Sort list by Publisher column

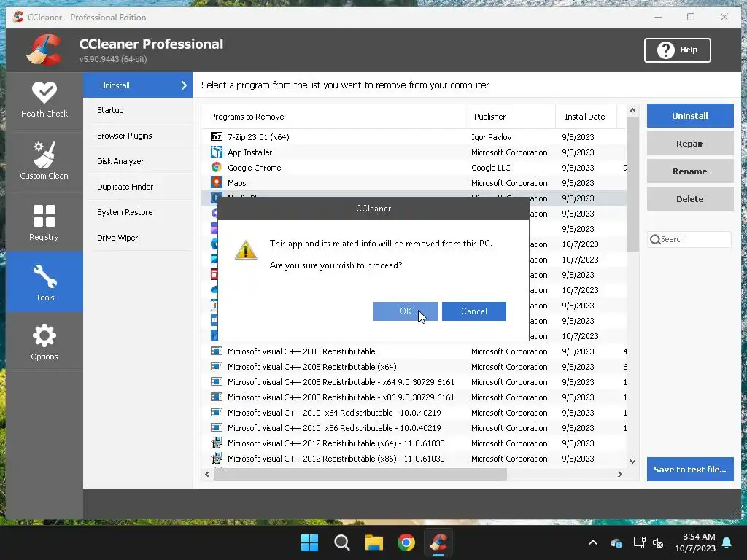click(510, 117)
